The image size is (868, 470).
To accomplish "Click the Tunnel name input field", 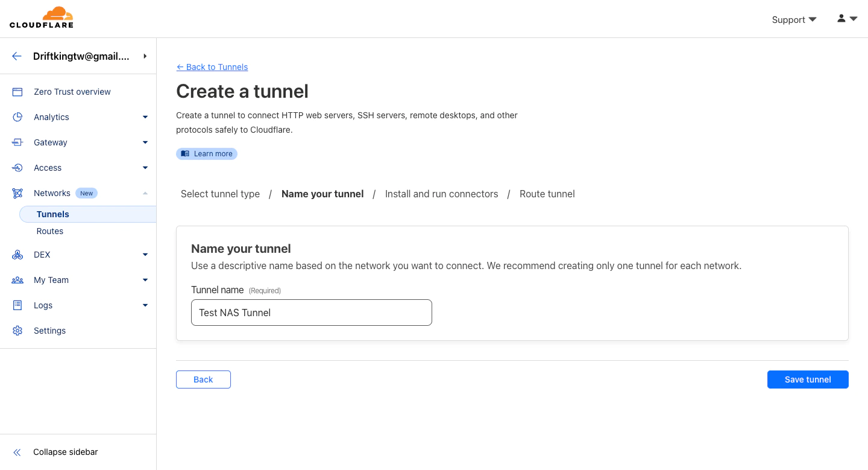I will coord(312,313).
